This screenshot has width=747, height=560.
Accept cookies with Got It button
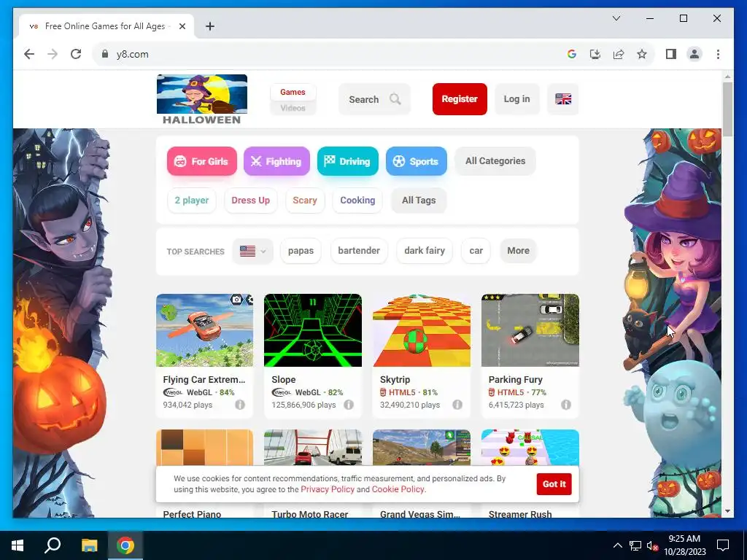tap(554, 484)
